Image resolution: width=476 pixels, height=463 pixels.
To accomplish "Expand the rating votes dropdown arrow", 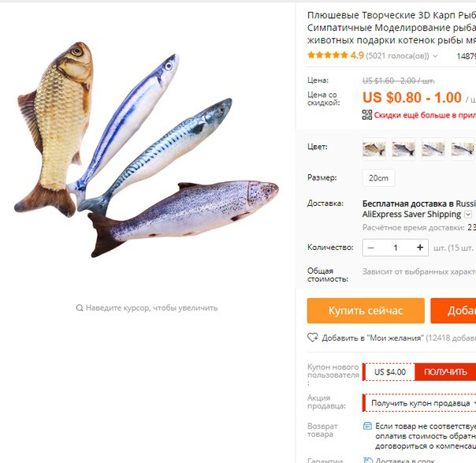I will tap(435, 56).
